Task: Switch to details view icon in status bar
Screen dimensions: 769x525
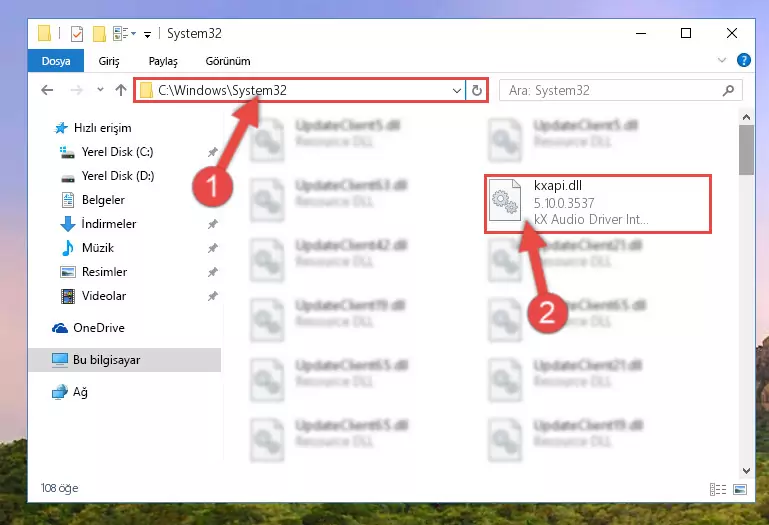Action: tap(718, 489)
